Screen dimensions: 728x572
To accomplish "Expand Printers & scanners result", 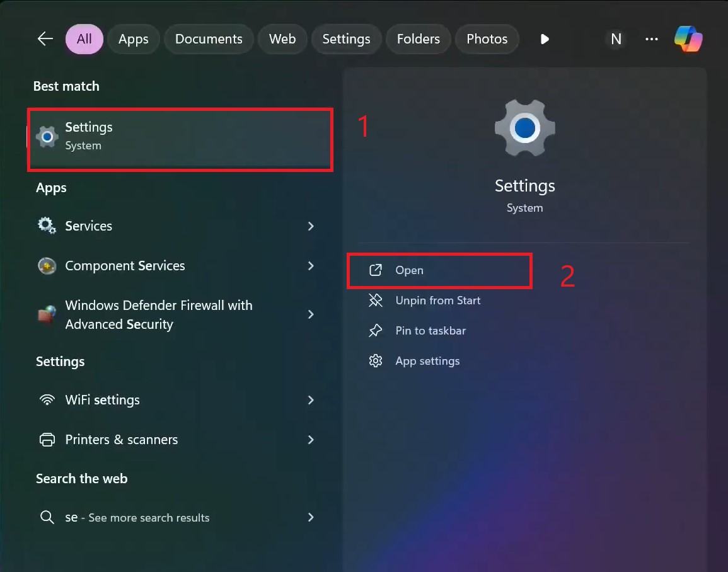I will click(x=311, y=440).
